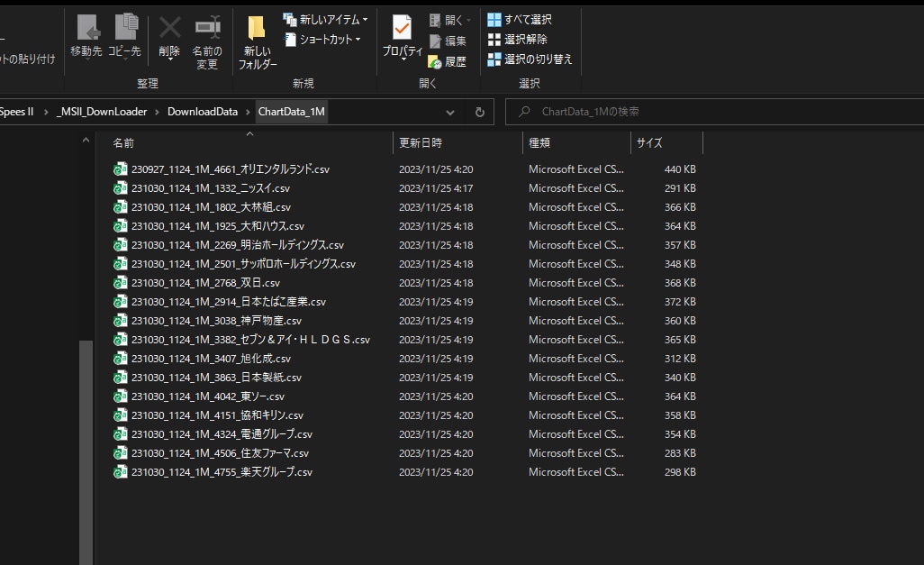Click Excel icon of 3863_日本製紙.csv
The image size is (924, 565).
120,378
